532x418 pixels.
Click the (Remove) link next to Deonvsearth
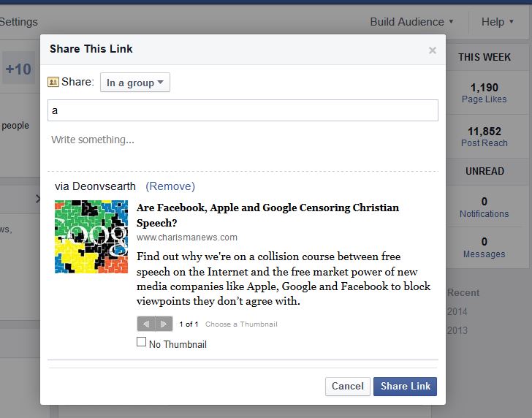click(x=170, y=186)
